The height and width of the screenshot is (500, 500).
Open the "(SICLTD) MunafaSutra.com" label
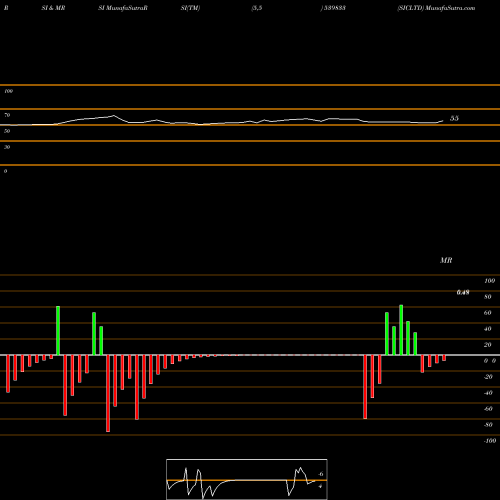pyautogui.click(x=436, y=8)
